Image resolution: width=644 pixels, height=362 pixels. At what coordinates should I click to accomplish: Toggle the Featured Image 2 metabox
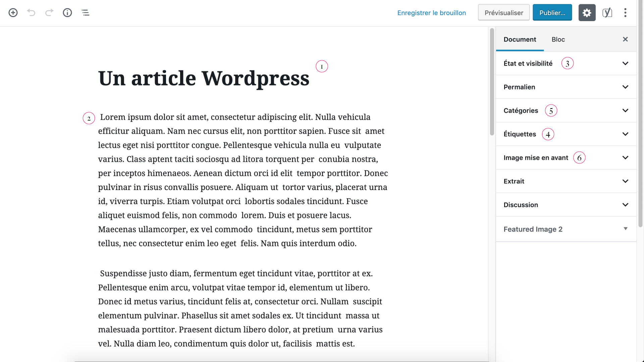coord(566,229)
